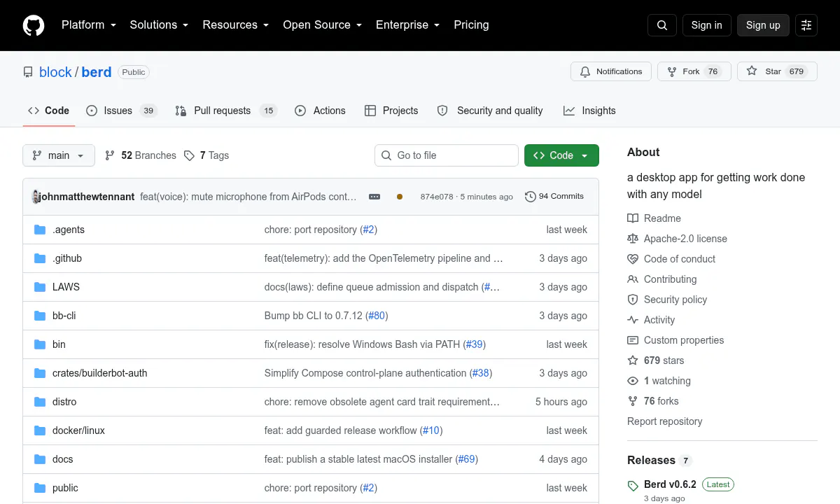Open the search magnifier button
Screen dimensions: 840x504
pos(662,25)
